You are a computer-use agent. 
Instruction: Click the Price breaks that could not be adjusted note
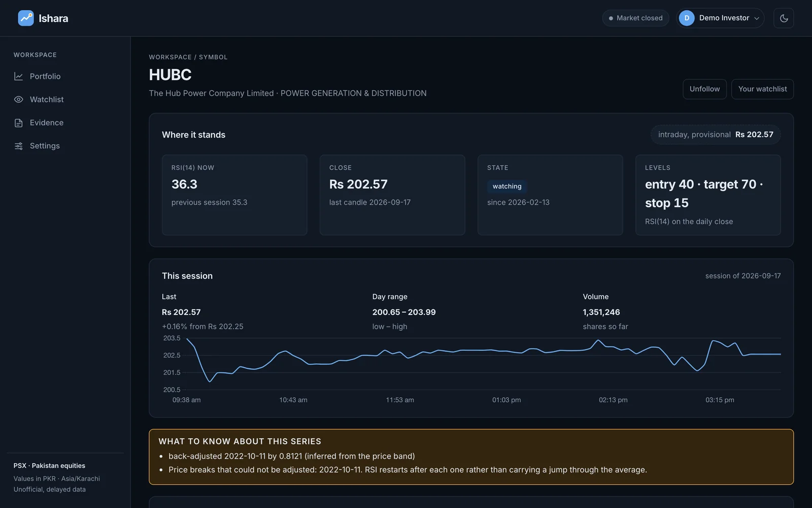coord(408,470)
